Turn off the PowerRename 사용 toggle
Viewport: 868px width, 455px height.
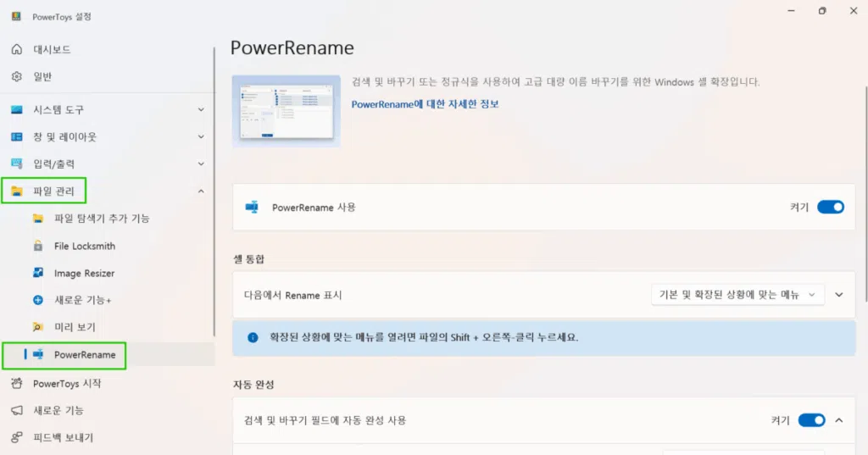click(831, 207)
